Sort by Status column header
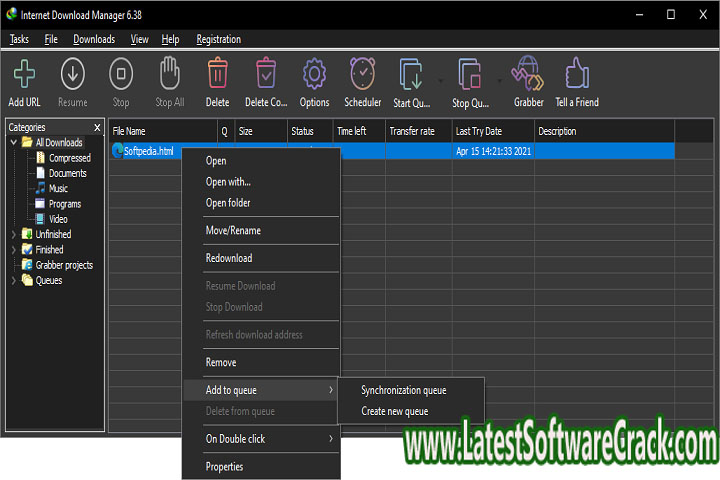This screenshot has height=480, width=720. click(x=310, y=131)
